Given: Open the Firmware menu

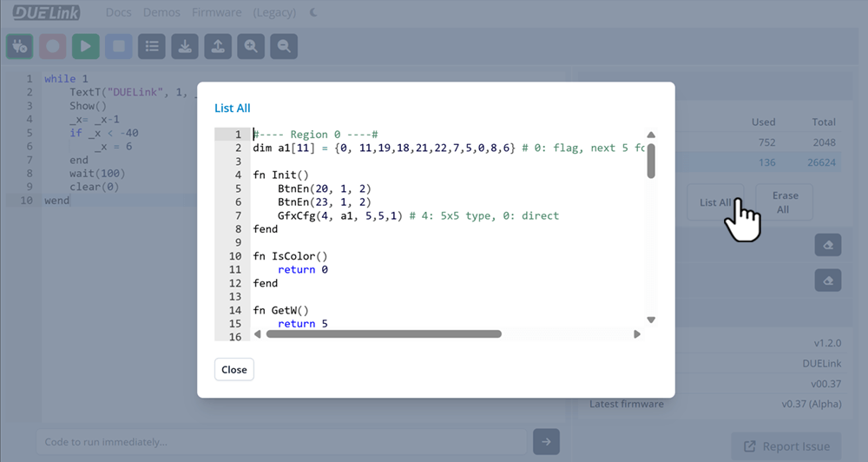Looking at the screenshot, I should 217,13.
